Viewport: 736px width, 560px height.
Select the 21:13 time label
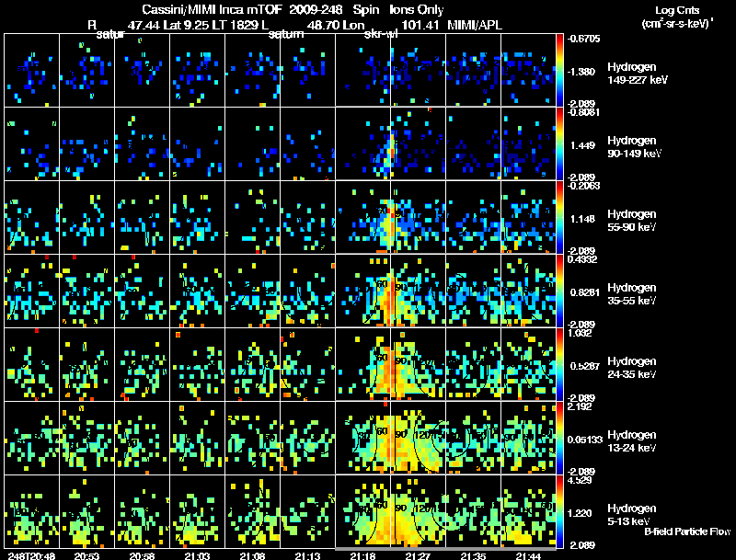(x=307, y=555)
